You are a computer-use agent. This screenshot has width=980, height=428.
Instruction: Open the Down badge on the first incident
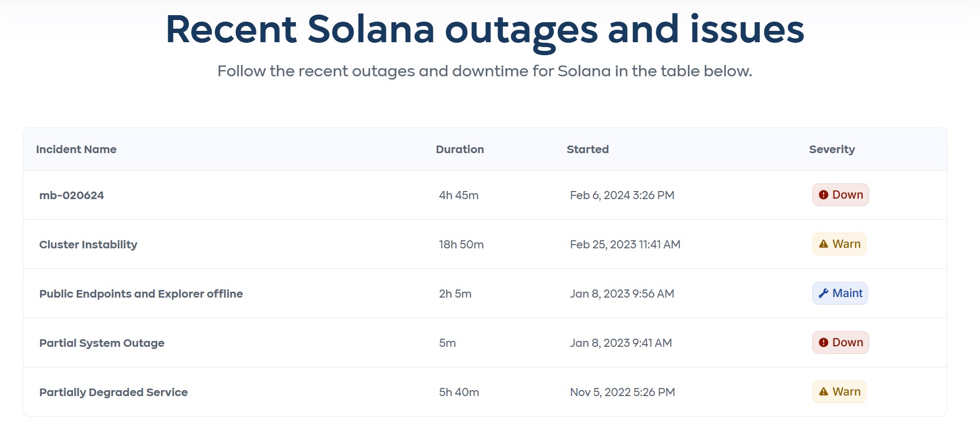(840, 195)
